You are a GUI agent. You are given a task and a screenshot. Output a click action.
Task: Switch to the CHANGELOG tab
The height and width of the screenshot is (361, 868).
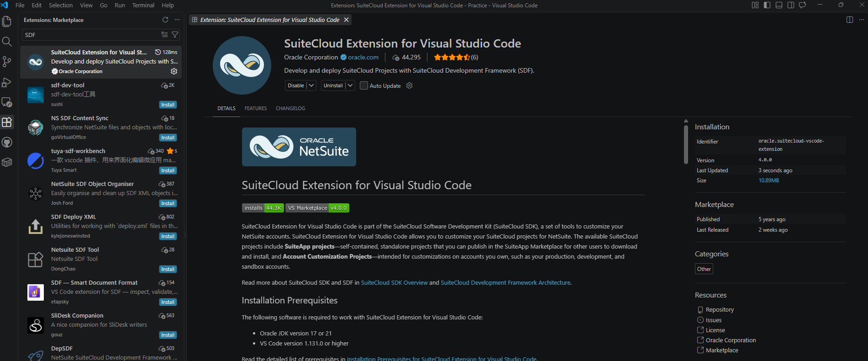click(290, 108)
